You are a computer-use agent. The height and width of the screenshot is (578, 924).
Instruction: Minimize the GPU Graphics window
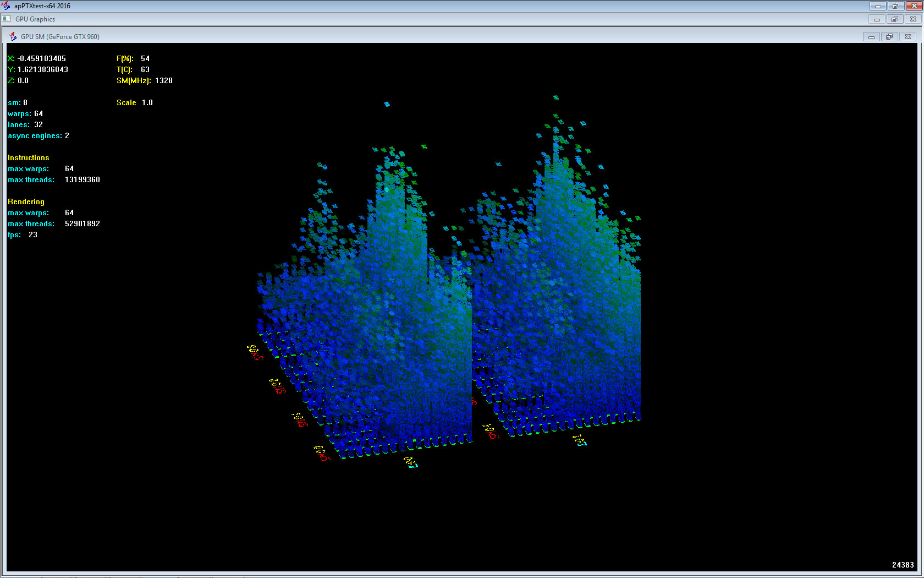(877, 19)
